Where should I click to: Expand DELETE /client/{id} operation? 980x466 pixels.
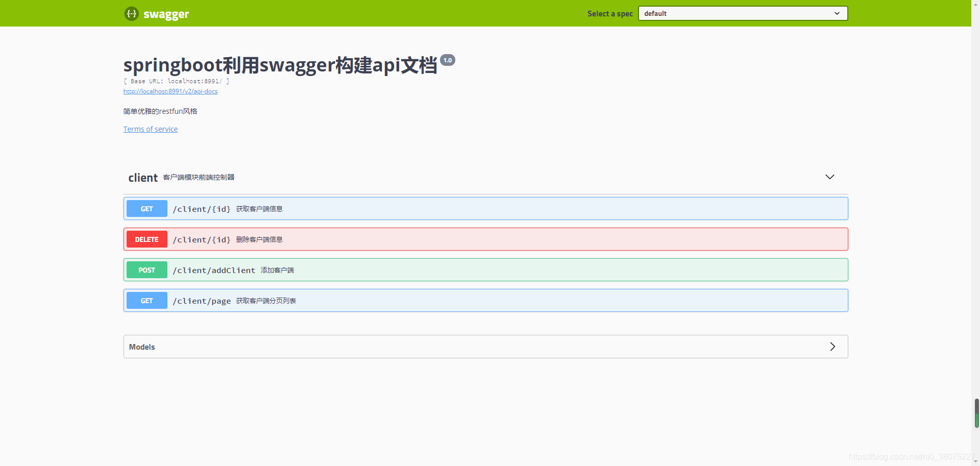485,239
